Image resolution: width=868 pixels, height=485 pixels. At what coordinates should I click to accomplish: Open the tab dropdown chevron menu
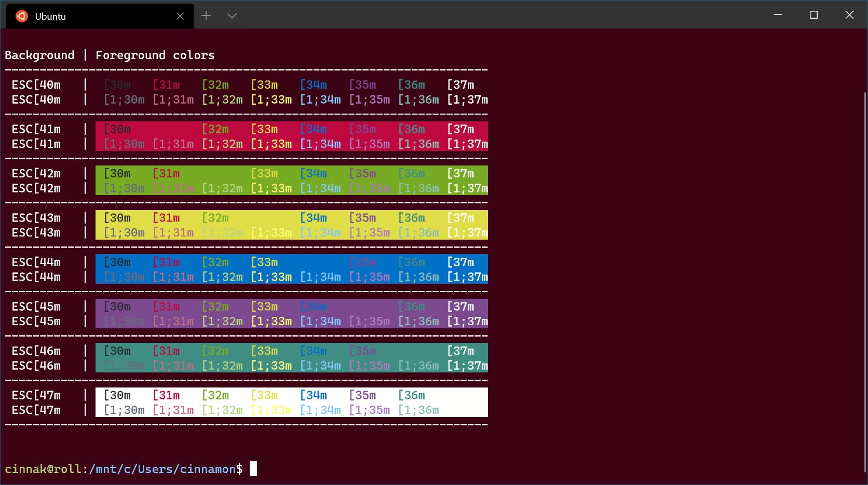[232, 16]
